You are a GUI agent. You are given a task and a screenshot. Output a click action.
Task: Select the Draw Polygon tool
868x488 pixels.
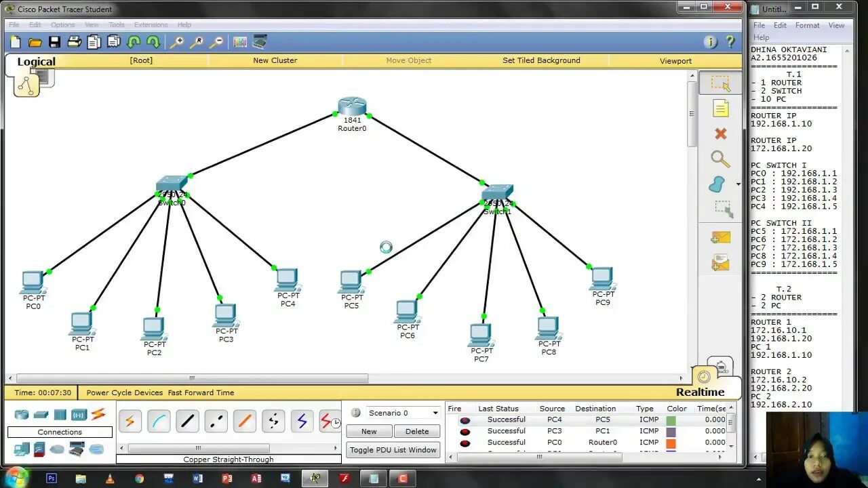pyautogui.click(x=717, y=184)
